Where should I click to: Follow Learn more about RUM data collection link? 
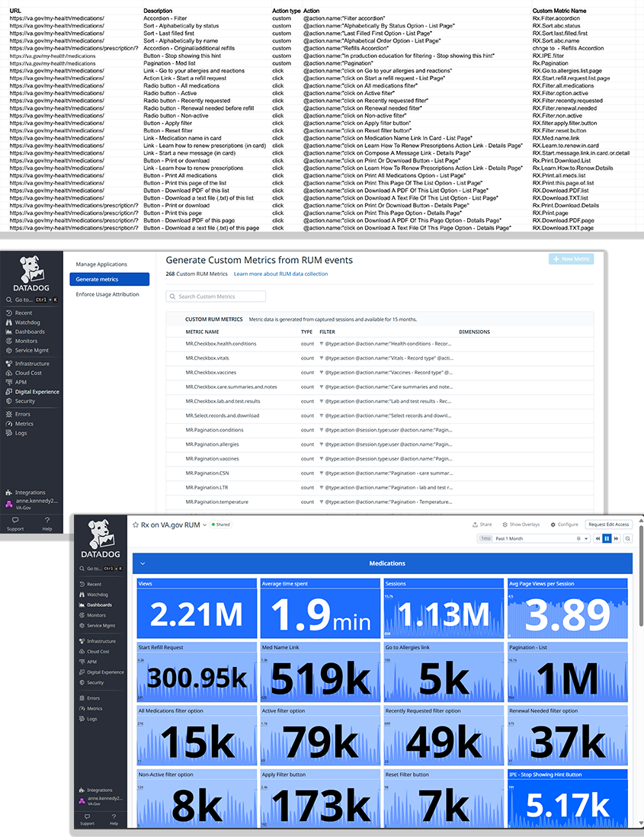click(280, 274)
